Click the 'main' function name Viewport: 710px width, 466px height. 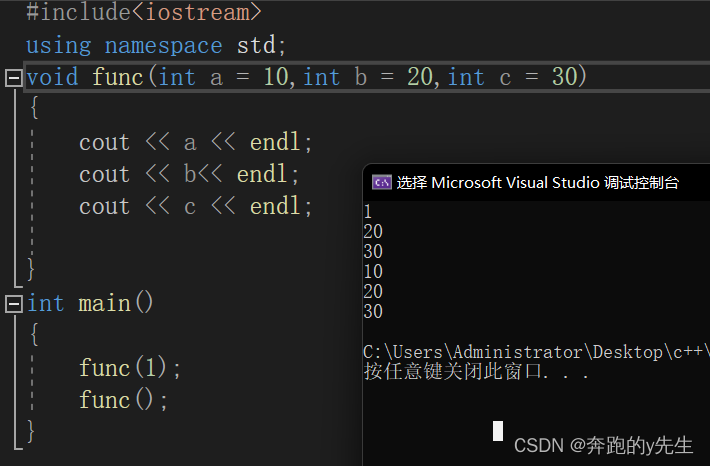click(105, 303)
